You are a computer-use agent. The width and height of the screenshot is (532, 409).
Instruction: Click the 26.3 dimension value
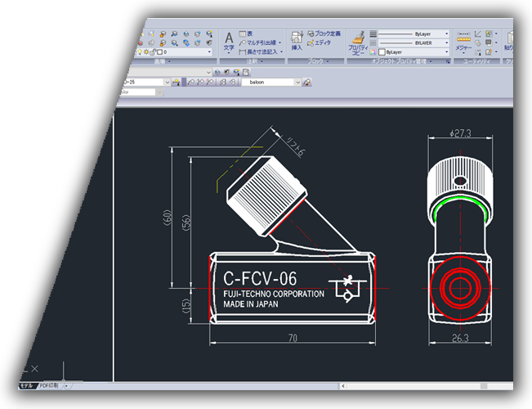pyautogui.click(x=460, y=338)
